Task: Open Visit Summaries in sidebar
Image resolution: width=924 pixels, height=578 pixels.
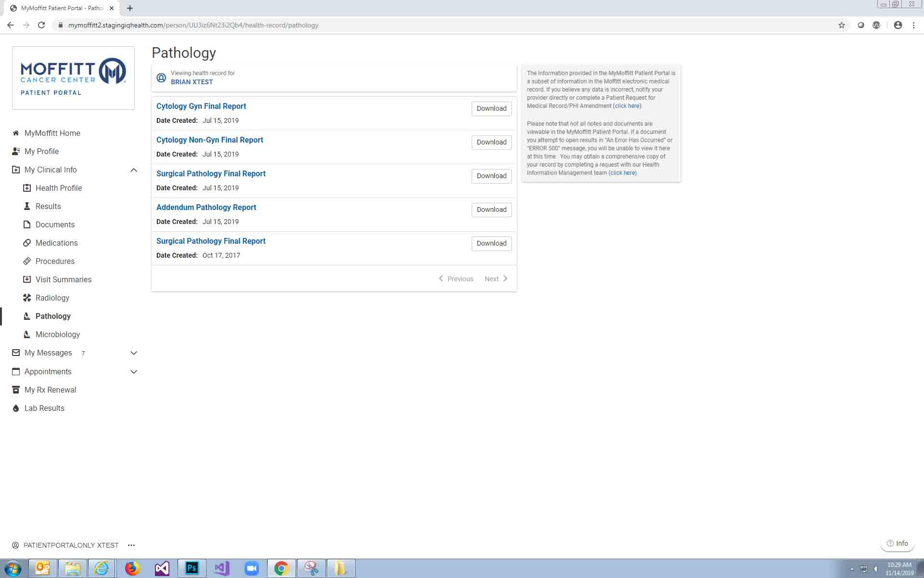Action: (63, 279)
